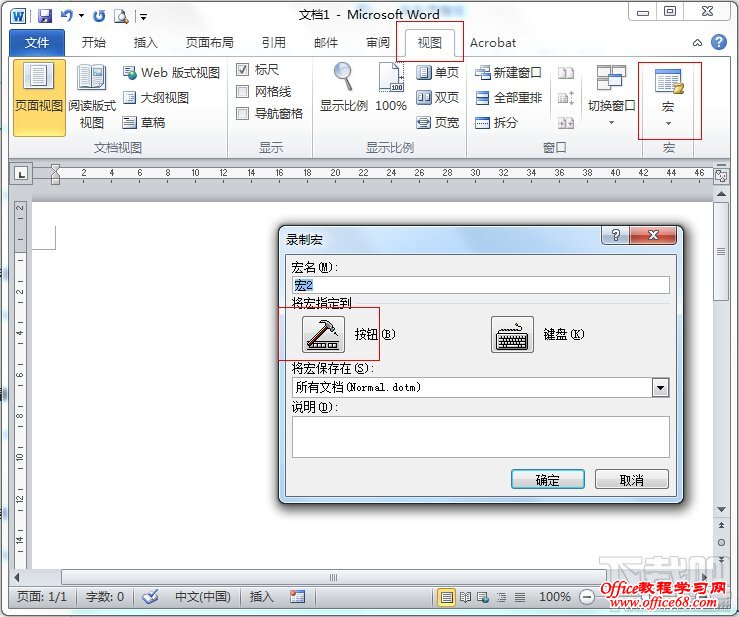The image size is (739, 617).
Task: Collapse the ribbon with the caret icon
Action: tap(698, 43)
